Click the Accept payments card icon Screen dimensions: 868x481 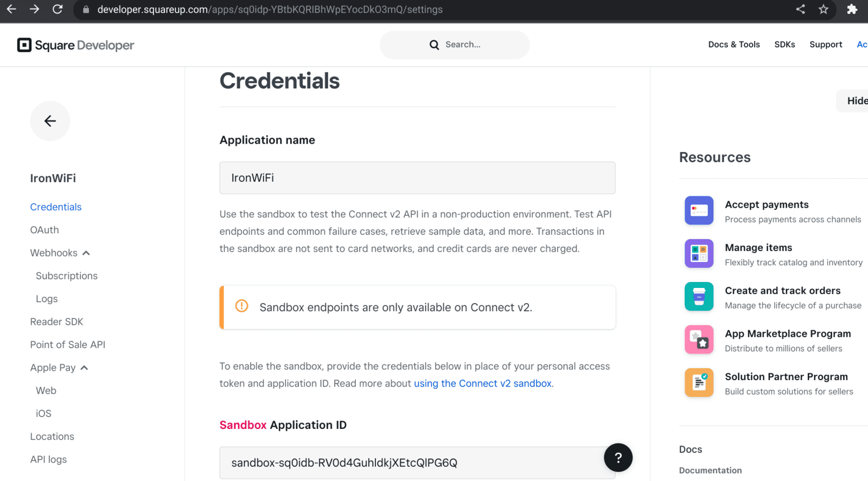699,210
